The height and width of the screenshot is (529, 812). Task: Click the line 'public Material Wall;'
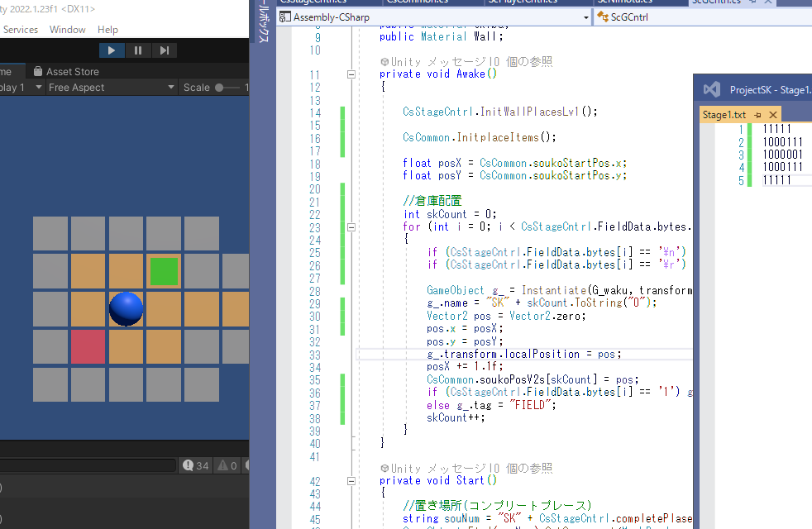(442, 36)
